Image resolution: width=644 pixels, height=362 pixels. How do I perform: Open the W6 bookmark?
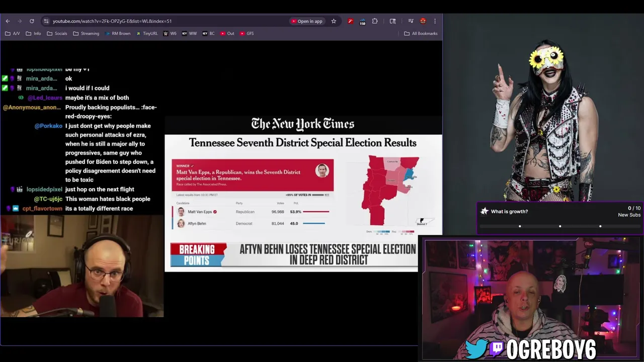[x=170, y=34]
